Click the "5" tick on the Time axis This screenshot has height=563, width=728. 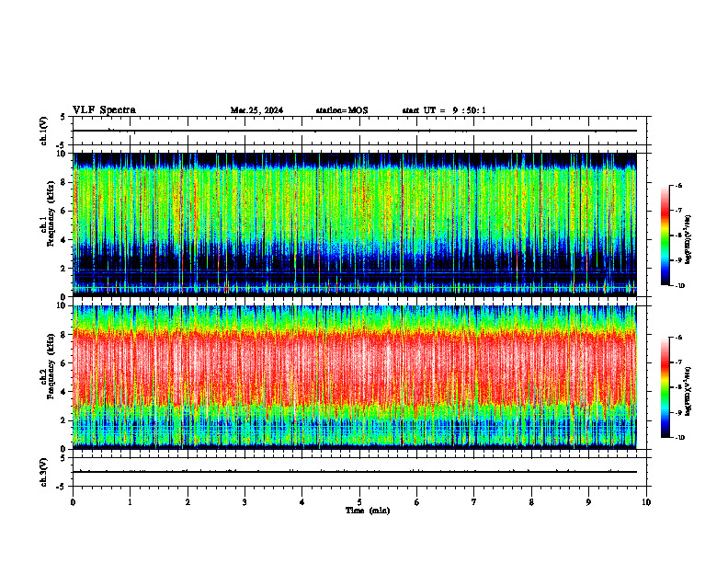click(359, 502)
